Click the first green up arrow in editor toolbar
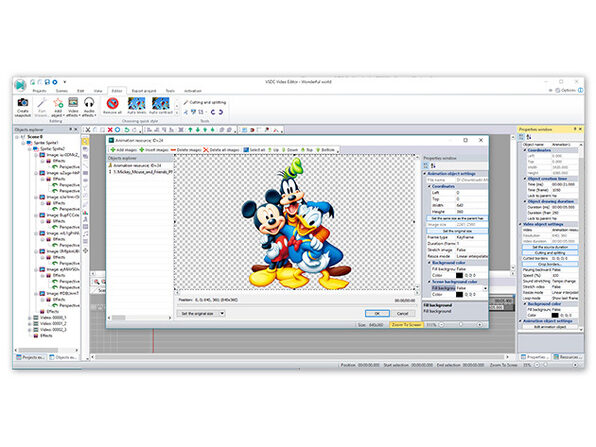Image resolution: width=596 pixels, height=447 pixels. pos(190,130)
